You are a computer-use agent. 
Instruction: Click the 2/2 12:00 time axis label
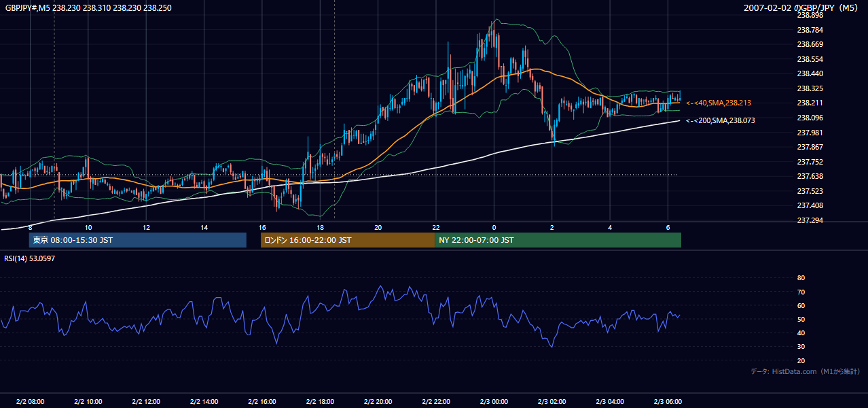[x=146, y=401]
